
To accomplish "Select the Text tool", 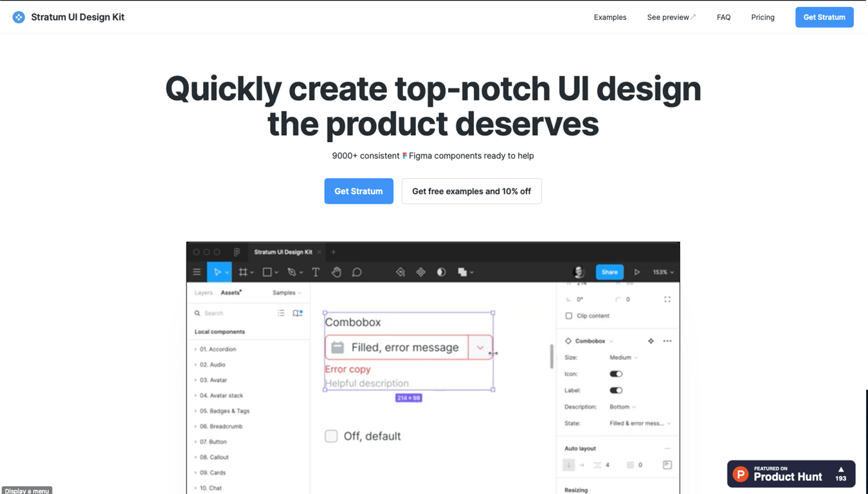I will (x=315, y=271).
